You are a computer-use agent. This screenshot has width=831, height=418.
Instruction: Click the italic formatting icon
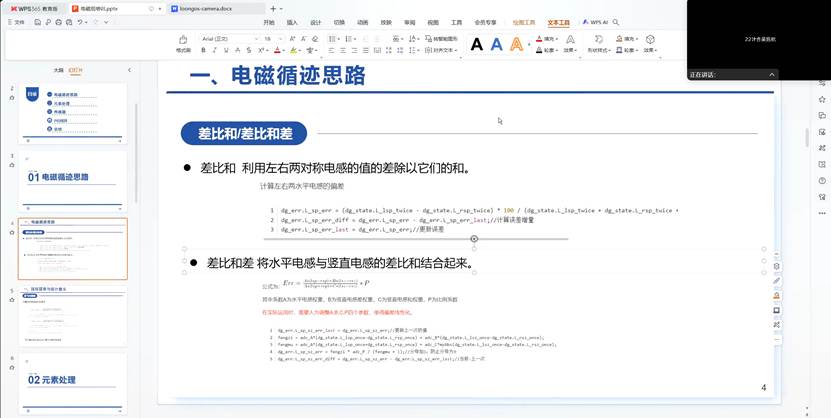click(x=216, y=49)
